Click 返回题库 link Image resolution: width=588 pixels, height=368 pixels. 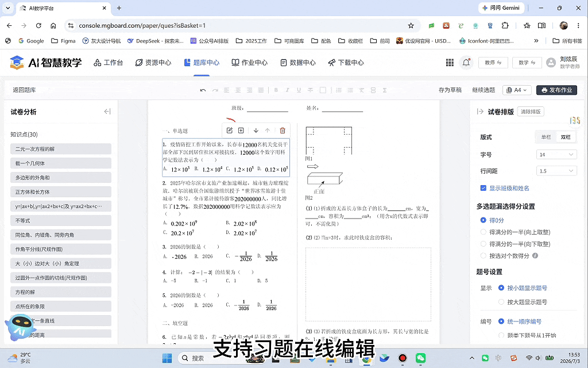coord(24,90)
